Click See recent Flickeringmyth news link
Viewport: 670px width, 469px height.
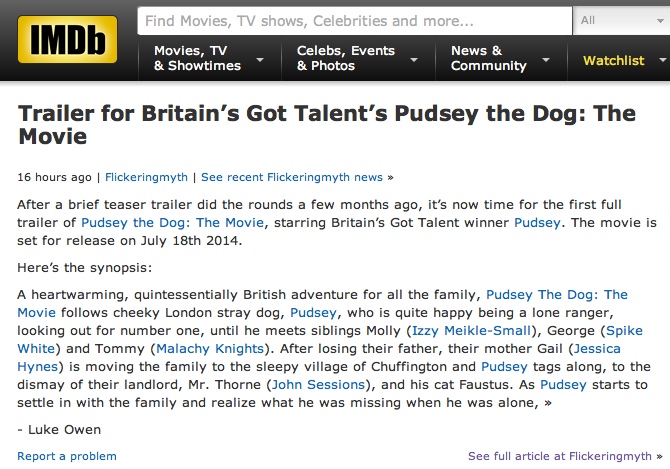click(292, 177)
